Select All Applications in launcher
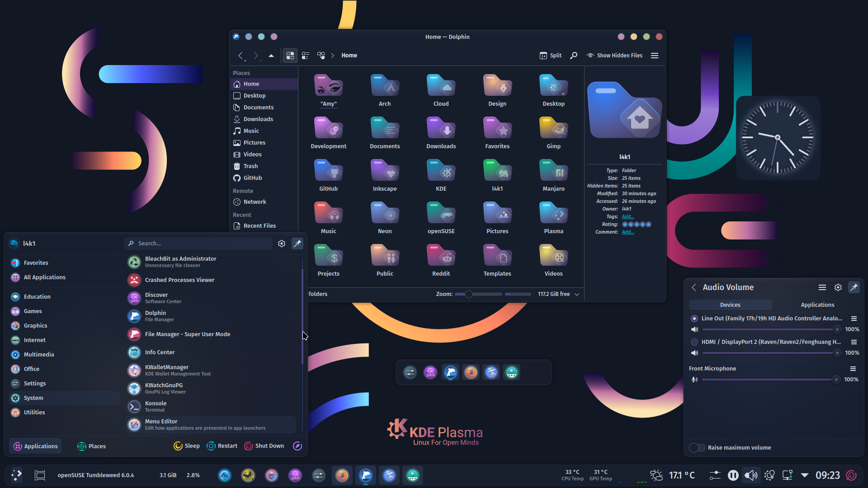Screen dimensions: 868x488 [x=64, y=277]
